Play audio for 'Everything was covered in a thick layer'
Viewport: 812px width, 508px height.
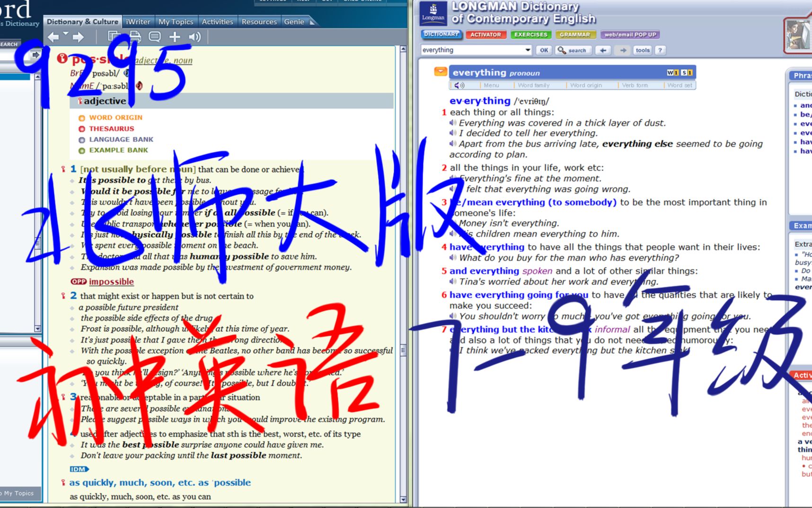coord(453,123)
